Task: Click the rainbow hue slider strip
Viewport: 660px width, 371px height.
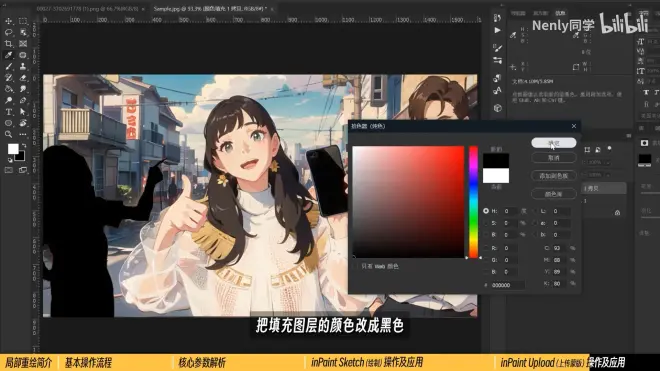Action: (474, 202)
